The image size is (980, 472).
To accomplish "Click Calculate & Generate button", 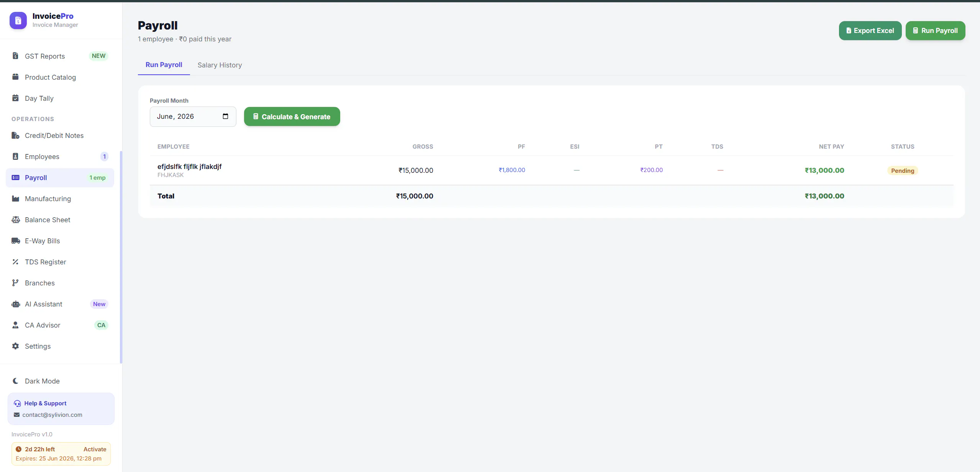I will pos(292,116).
